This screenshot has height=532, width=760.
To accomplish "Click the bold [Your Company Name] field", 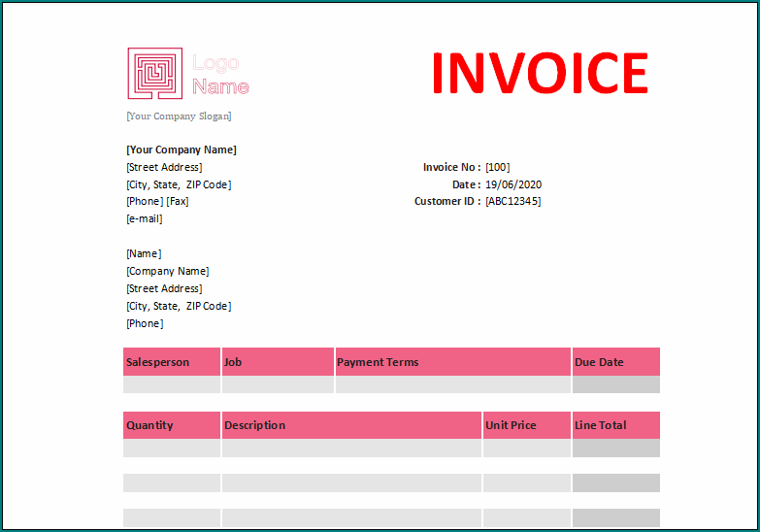I will tap(182, 150).
